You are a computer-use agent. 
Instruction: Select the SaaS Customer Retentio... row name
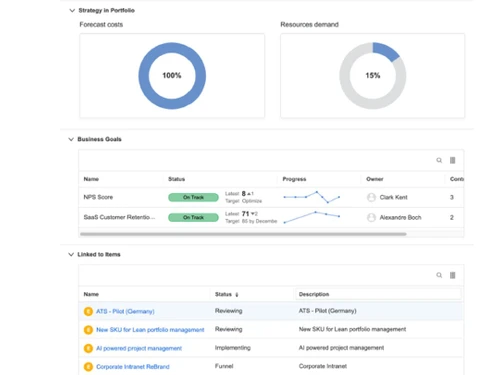(119, 217)
